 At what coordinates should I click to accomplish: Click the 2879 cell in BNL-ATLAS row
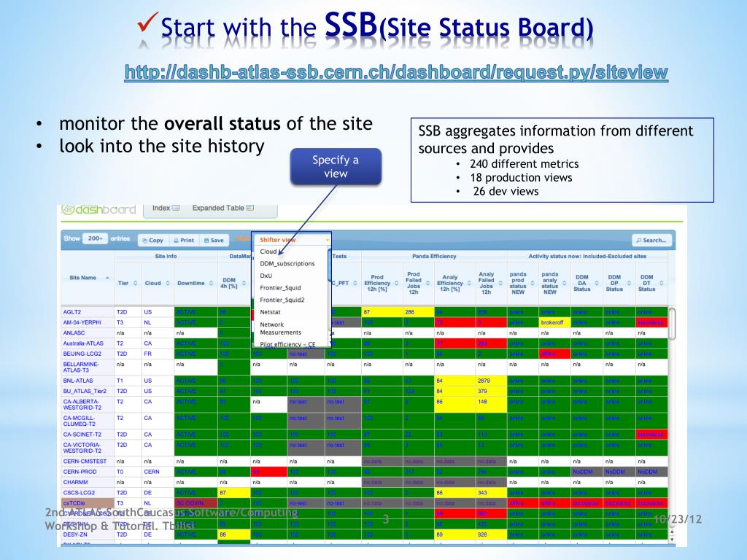(x=491, y=381)
